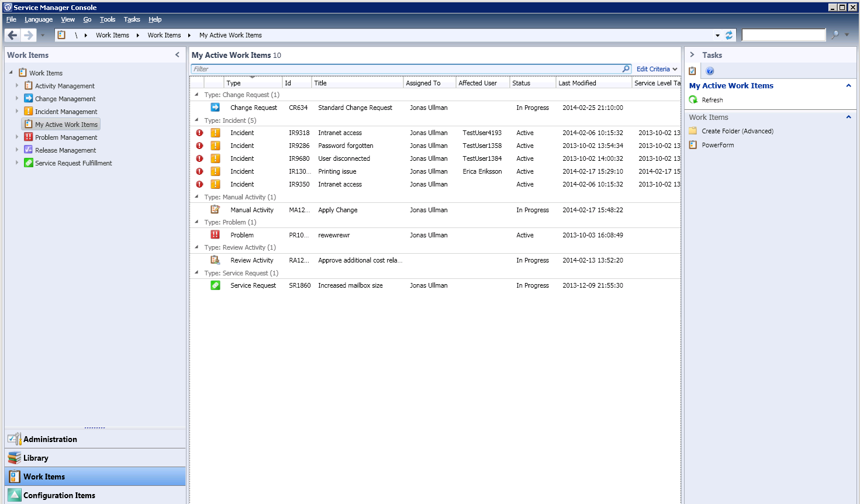860x504 pixels.
Task: Click the Administration workspace icon
Action: [15, 439]
